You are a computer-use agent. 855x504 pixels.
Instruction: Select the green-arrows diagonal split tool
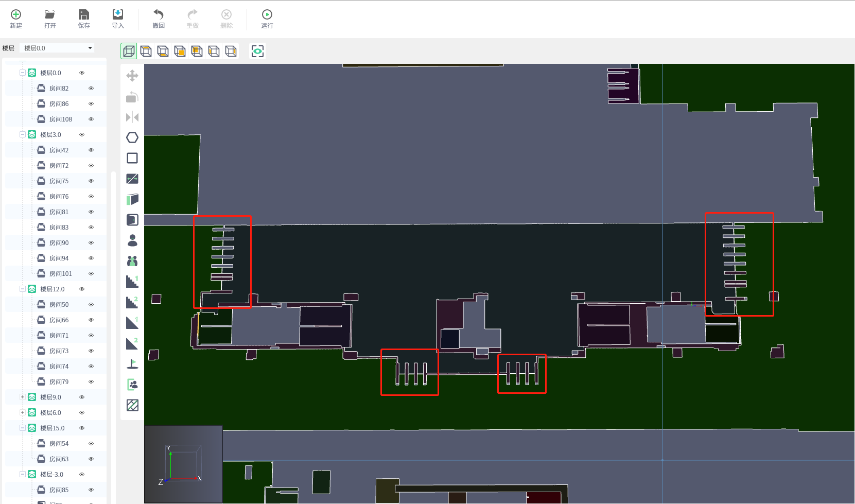click(x=132, y=179)
